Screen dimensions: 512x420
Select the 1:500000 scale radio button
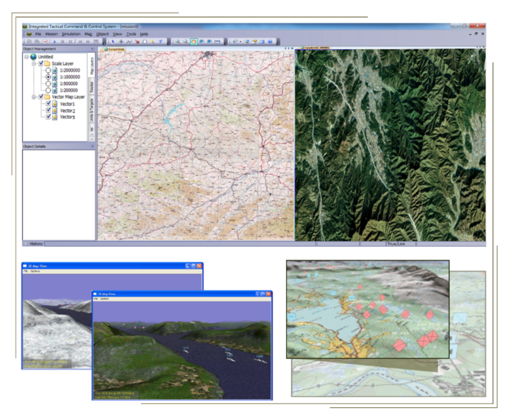48,84
